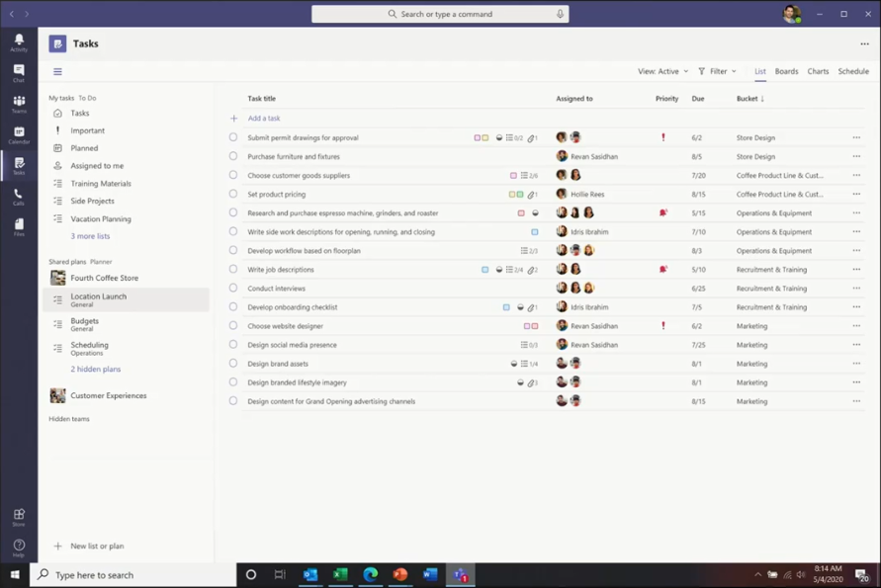Click the search or type a command box

[x=440, y=14]
